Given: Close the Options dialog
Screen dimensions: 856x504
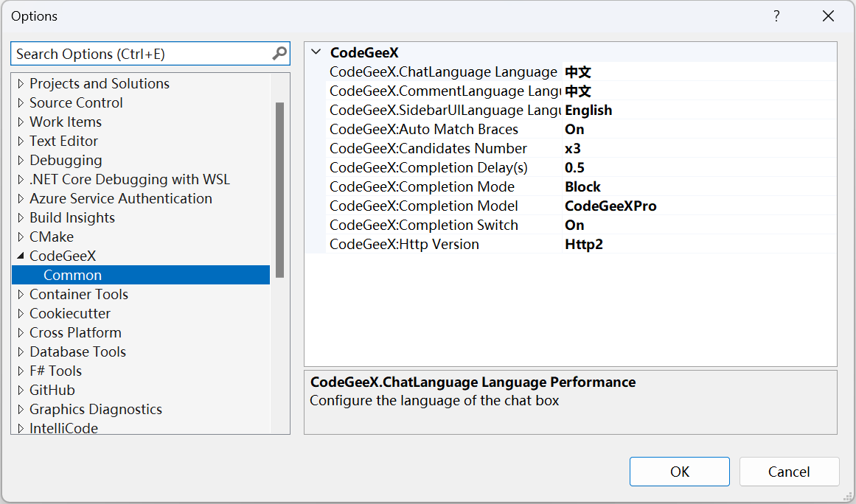Looking at the screenshot, I should (x=828, y=16).
